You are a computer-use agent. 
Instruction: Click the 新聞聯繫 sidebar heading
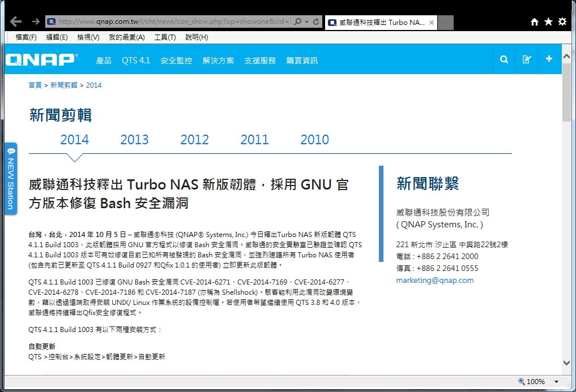click(x=428, y=183)
